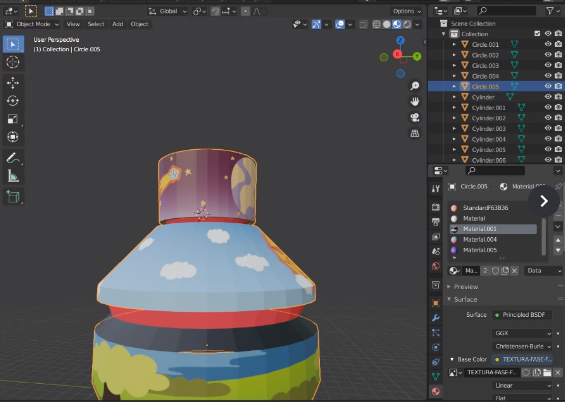Activate the Add Cube tool
Viewport: 565px width, 402px height.
click(x=13, y=197)
